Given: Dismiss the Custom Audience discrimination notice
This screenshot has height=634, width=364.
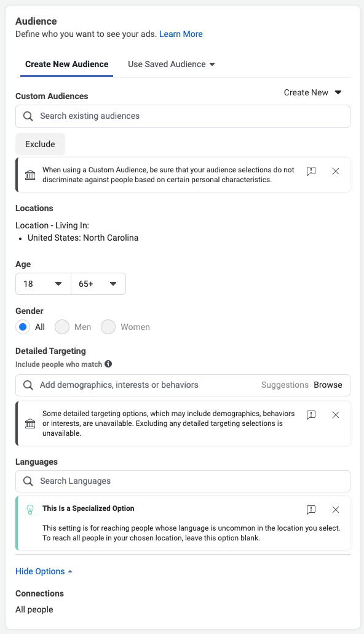Looking at the screenshot, I should point(335,171).
